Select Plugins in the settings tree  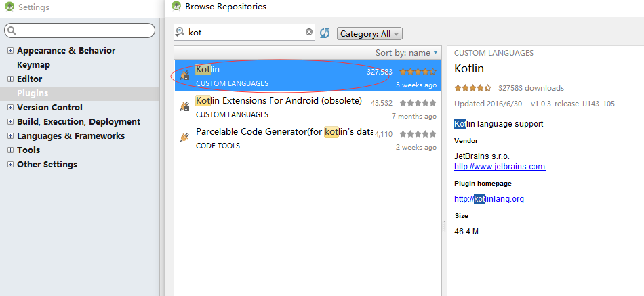33,93
